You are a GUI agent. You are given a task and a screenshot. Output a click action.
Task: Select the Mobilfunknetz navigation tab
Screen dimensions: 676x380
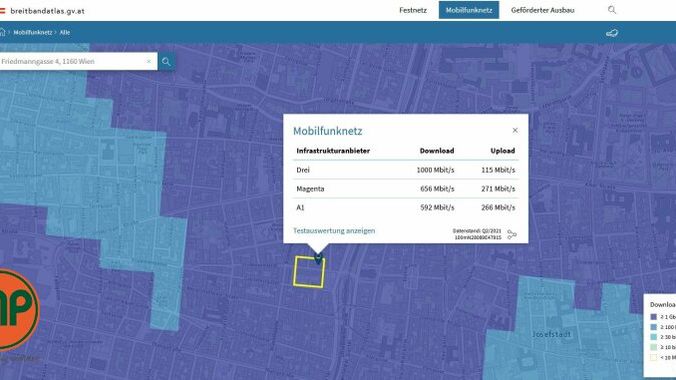tap(469, 10)
